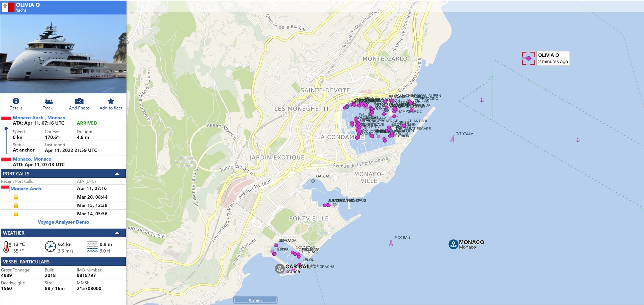644x305 pixels.
Task: Open the Monaco Anch., Monaco destination link
Action: [x=39, y=118]
